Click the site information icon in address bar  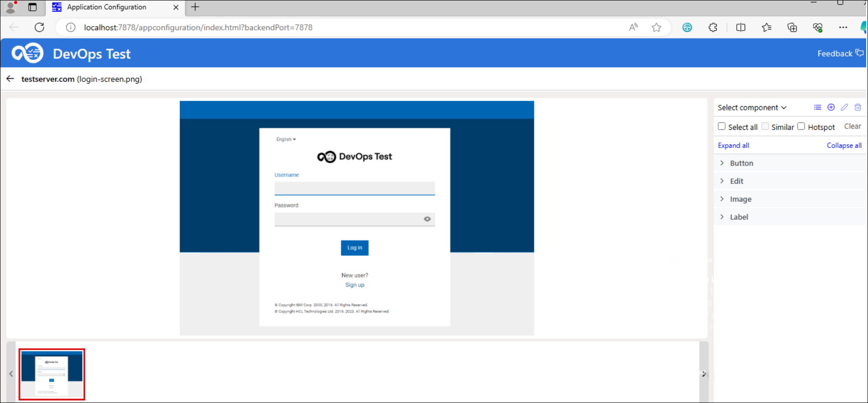(x=71, y=27)
